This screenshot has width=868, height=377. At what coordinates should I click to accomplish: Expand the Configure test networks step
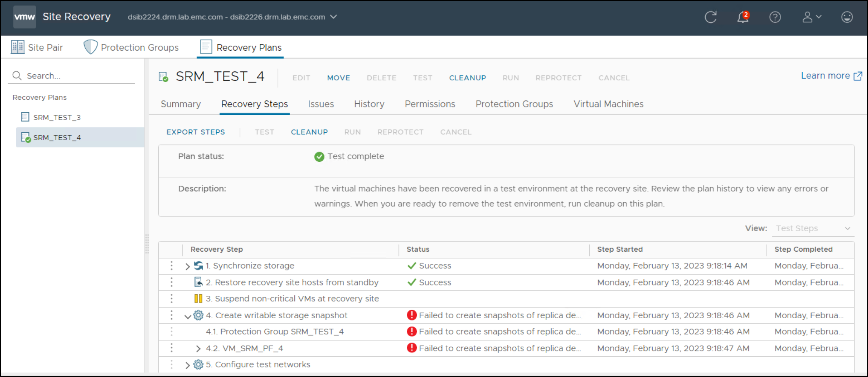tap(188, 365)
